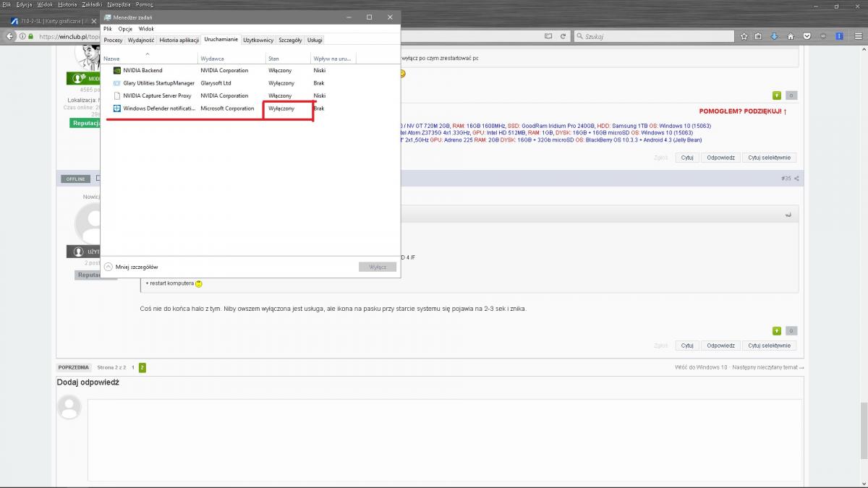Click the Wyłącz button in Task Manager
This screenshot has height=488, width=868.
tap(378, 267)
